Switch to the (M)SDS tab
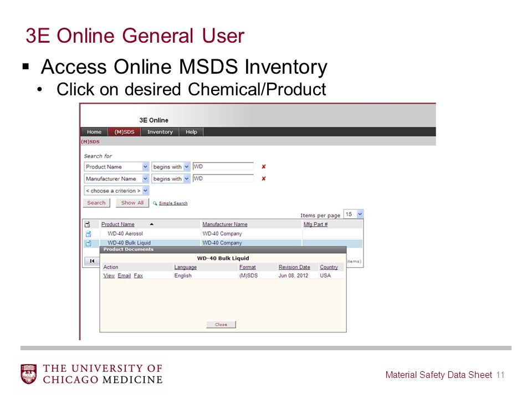This screenshot has height=399, width=532. pyautogui.click(x=124, y=132)
